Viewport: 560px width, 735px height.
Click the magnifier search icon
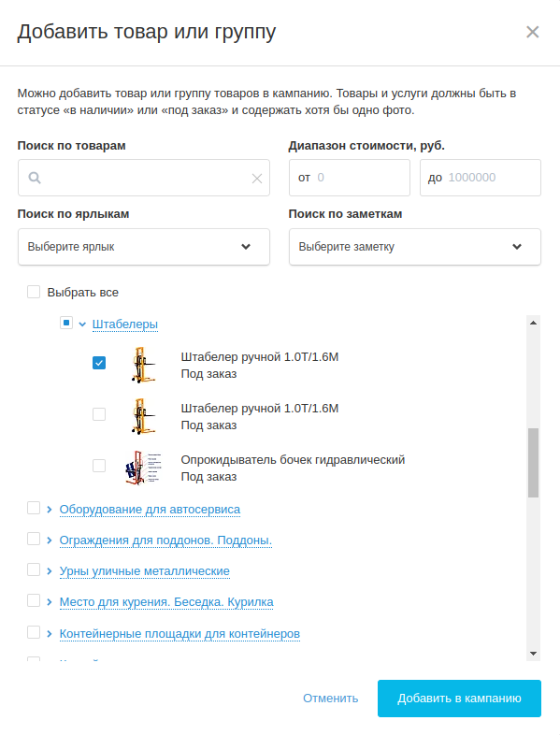point(35,178)
